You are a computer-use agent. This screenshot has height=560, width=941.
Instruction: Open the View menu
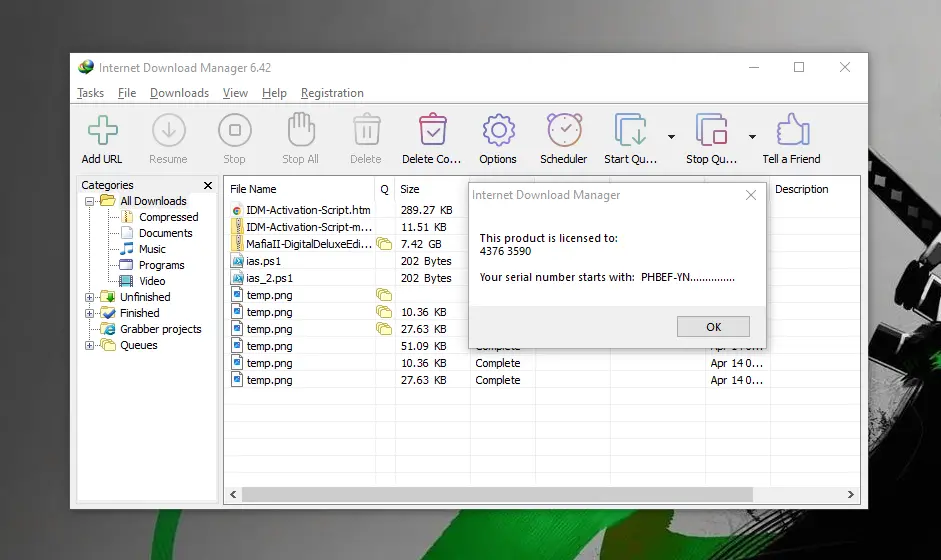[x=235, y=93]
